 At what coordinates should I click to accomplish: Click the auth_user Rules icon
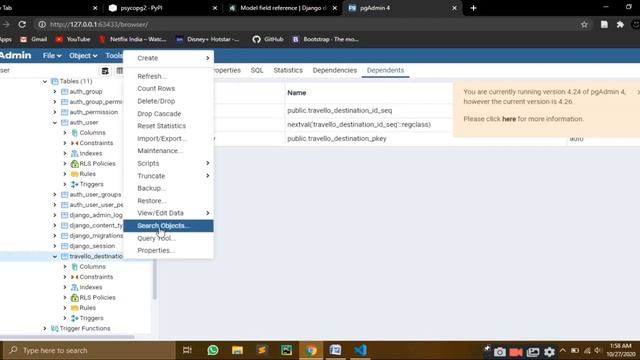pyautogui.click(x=74, y=174)
